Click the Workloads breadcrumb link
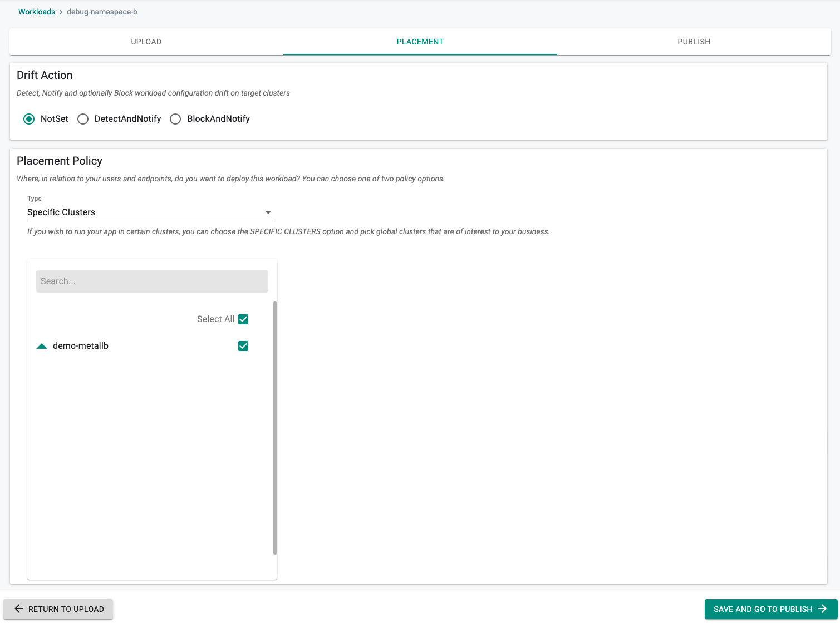The height and width of the screenshot is (628, 840). (x=37, y=12)
